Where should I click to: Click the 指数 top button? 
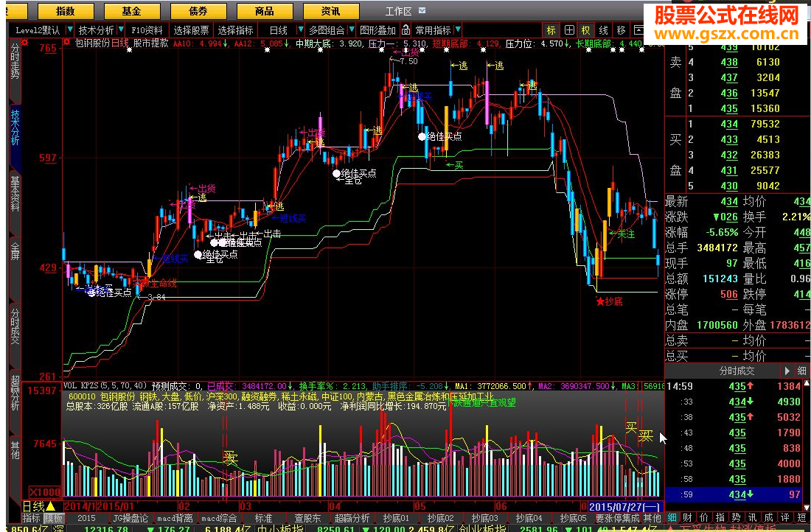(x=65, y=11)
